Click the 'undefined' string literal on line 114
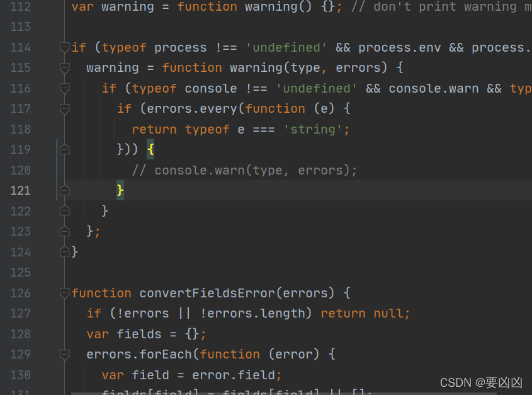Image resolution: width=532 pixels, height=395 pixels. tap(286, 47)
